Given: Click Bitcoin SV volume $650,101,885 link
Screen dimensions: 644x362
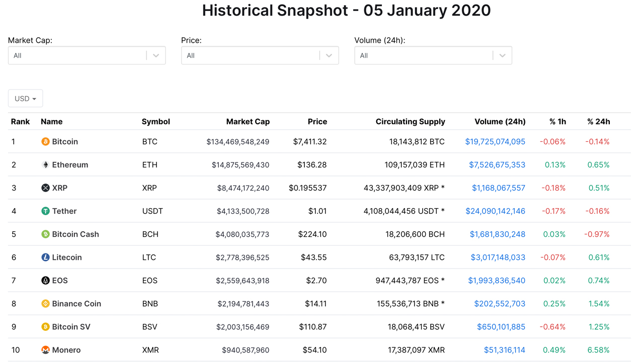Looking at the screenshot, I should point(501,327).
